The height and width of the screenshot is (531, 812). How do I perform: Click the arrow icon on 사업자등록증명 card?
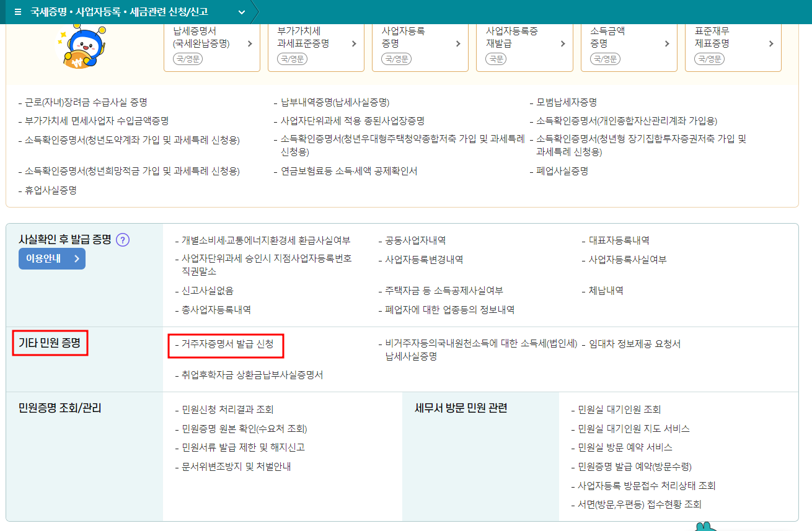[x=459, y=43]
